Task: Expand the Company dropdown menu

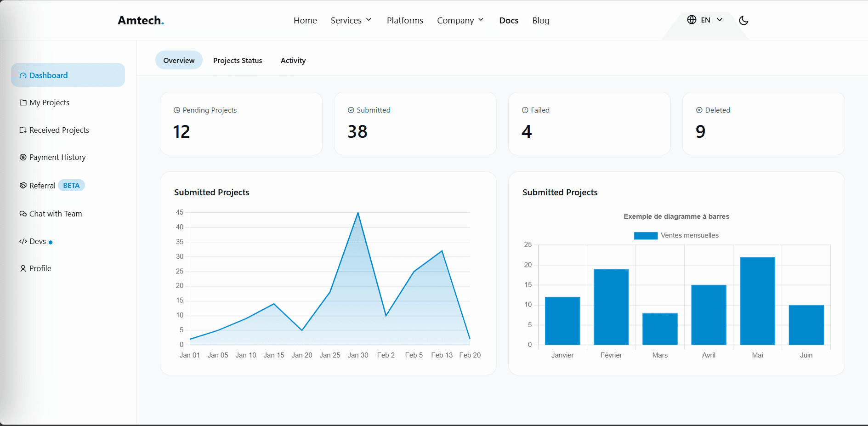Action: pos(460,20)
